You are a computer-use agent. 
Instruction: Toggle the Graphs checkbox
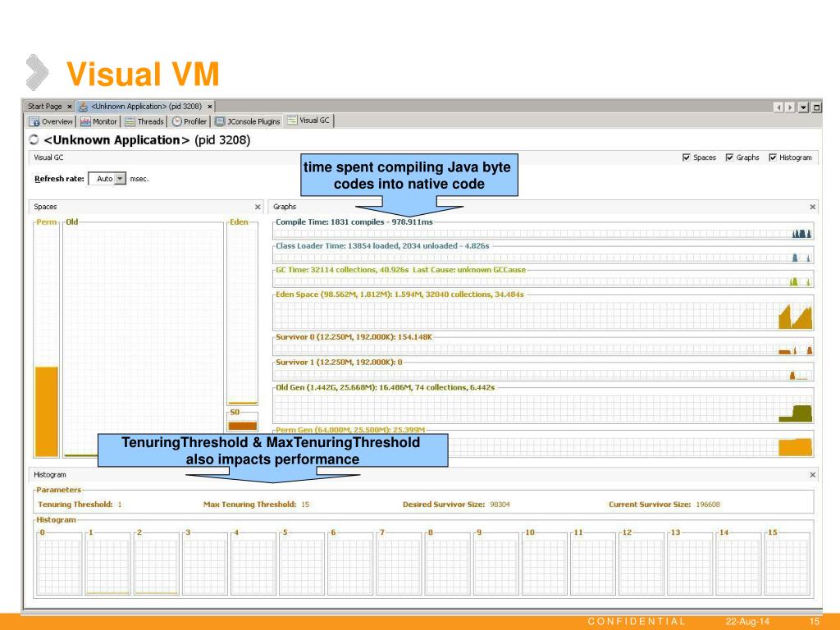[729, 157]
